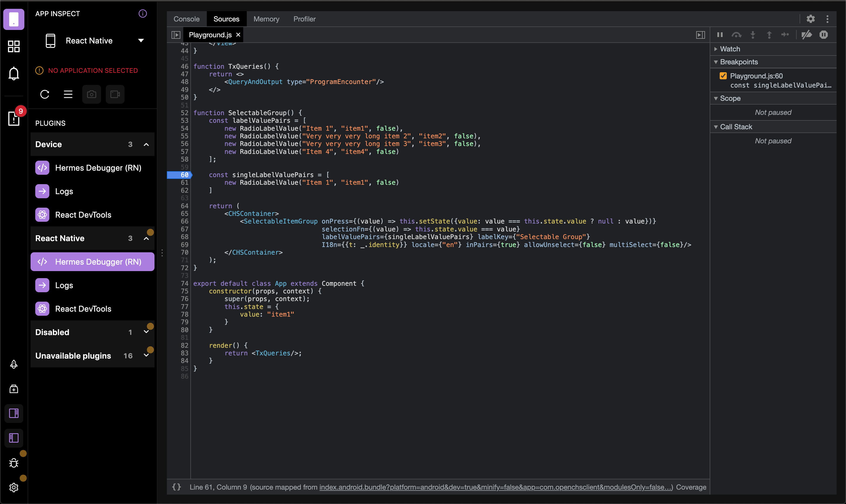The height and width of the screenshot is (504, 846).
Task: Toggle the right sidebar layout icon
Action: 14,413
